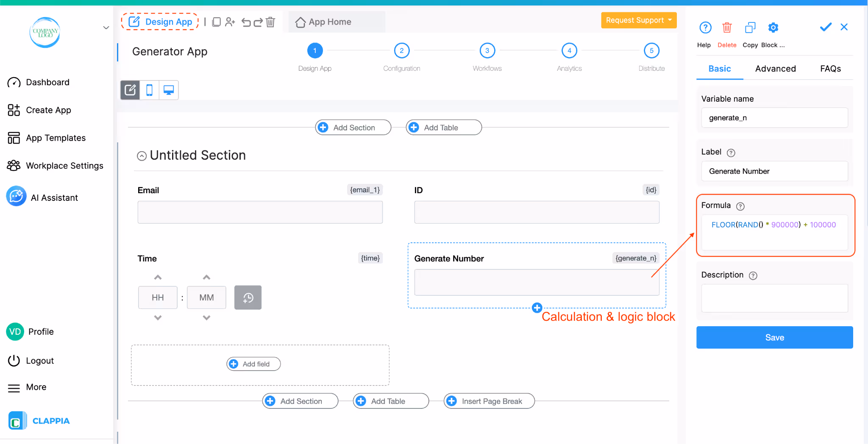Click the HH hour box
Viewport: 868px width, 444px height.
point(158,297)
